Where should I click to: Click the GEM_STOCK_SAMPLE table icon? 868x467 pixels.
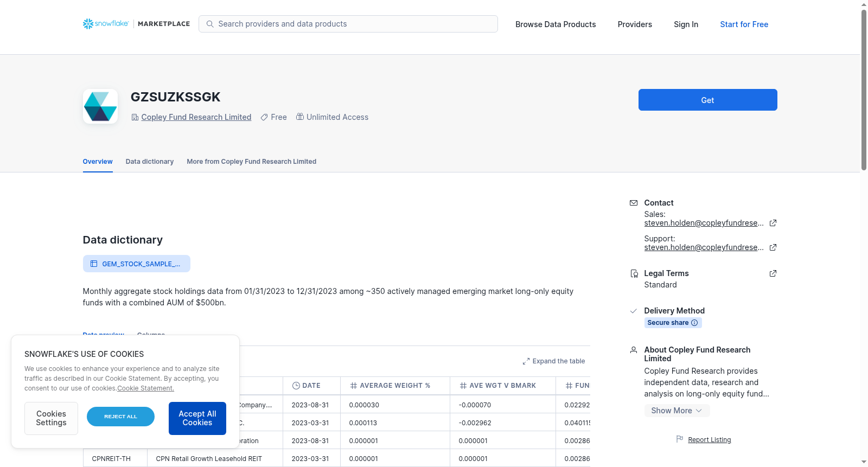(94, 264)
